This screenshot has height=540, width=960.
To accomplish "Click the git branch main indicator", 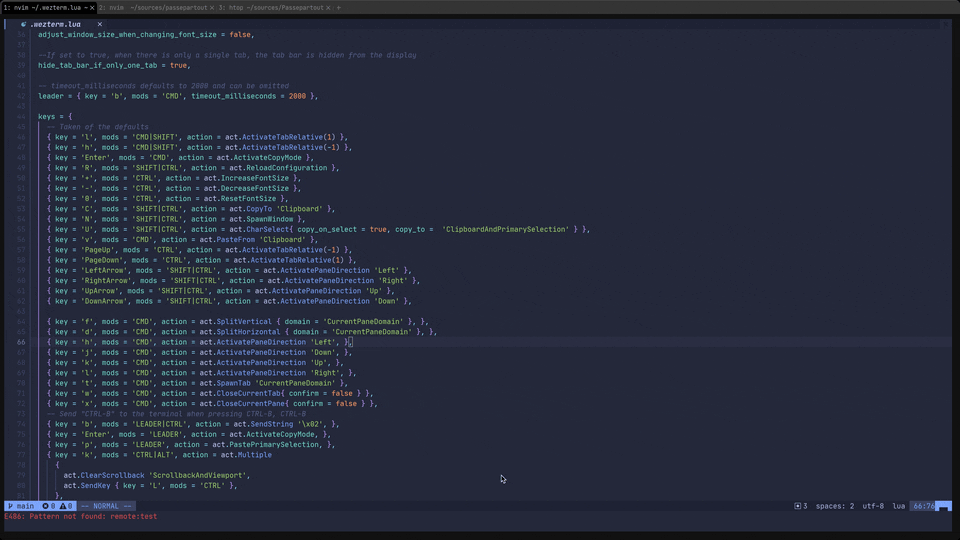I will tap(20, 506).
